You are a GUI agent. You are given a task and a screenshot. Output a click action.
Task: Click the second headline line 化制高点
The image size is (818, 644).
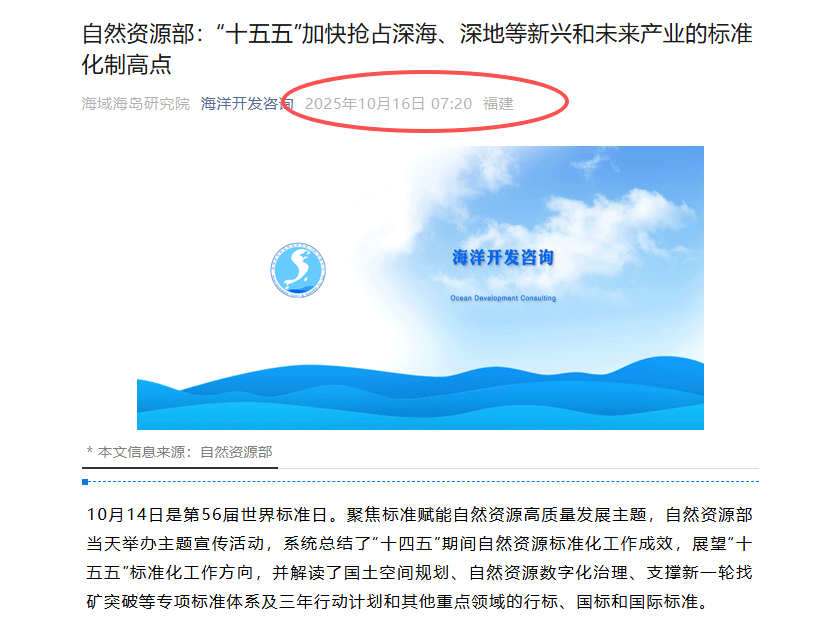[x=126, y=65]
